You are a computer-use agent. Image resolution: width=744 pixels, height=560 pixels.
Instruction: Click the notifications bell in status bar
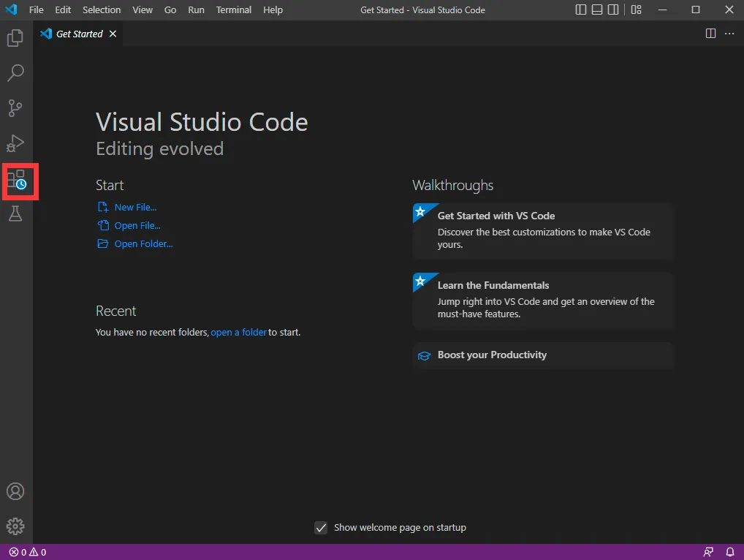(x=729, y=552)
